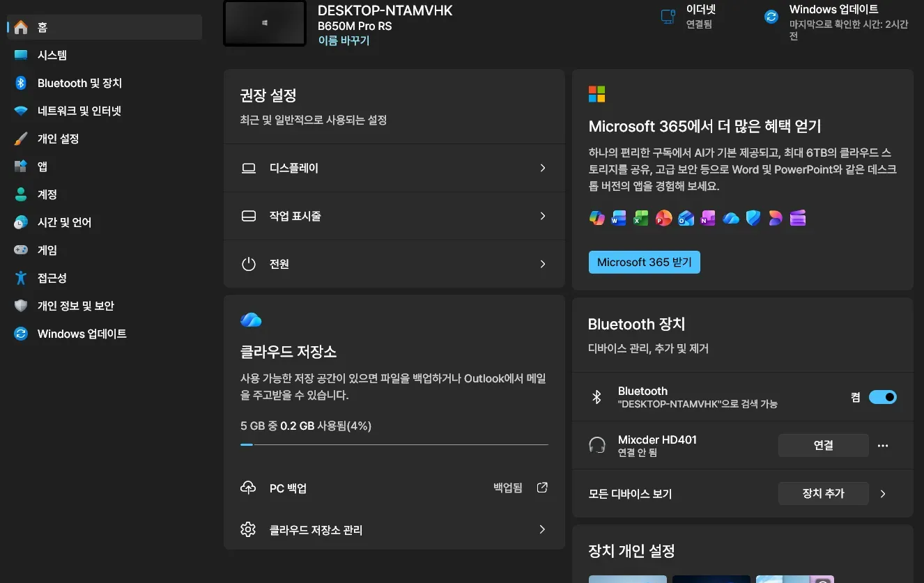Click the Mixcder HD401 headphone icon
Image resolution: width=924 pixels, height=583 pixels.
596,445
